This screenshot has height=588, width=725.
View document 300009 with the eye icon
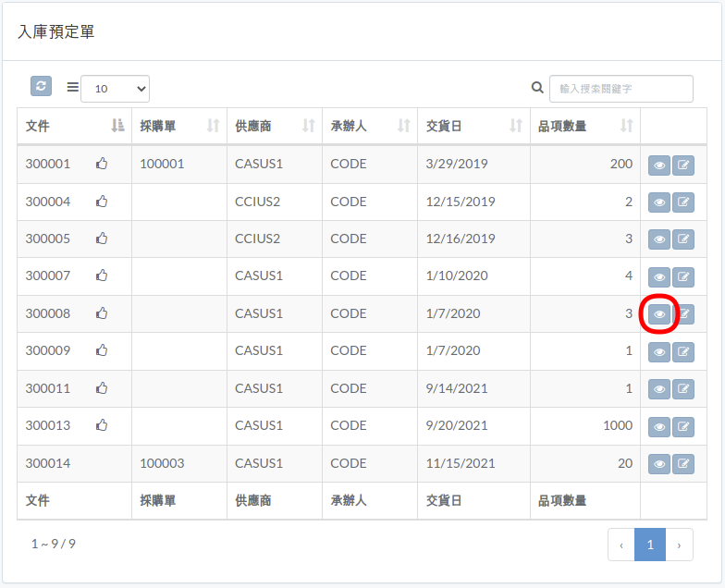coord(659,351)
